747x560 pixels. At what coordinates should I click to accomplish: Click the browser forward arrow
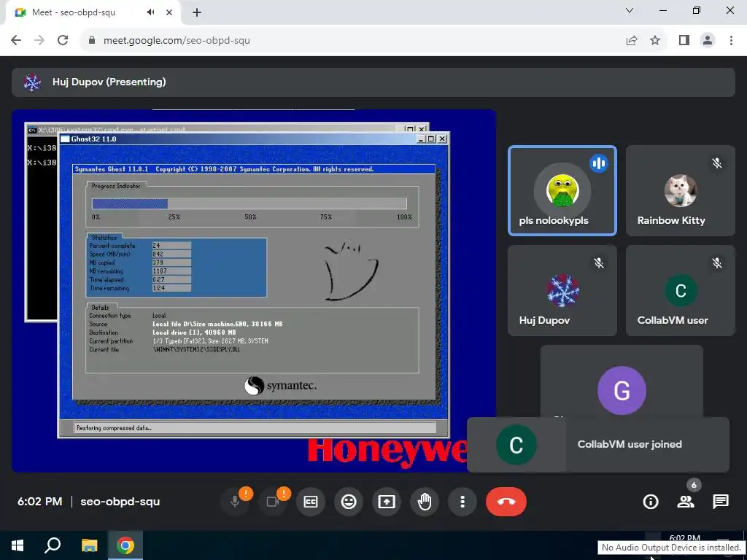coord(39,41)
